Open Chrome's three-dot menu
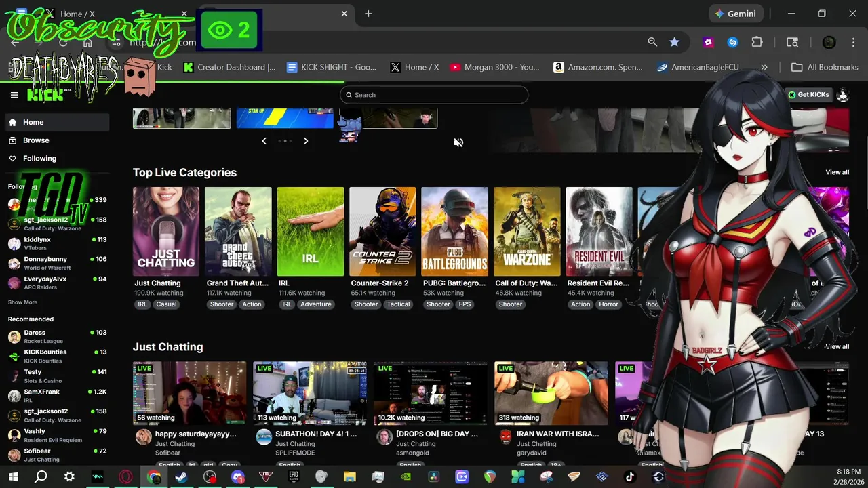The width and height of the screenshot is (868, 488). pyautogui.click(x=852, y=42)
